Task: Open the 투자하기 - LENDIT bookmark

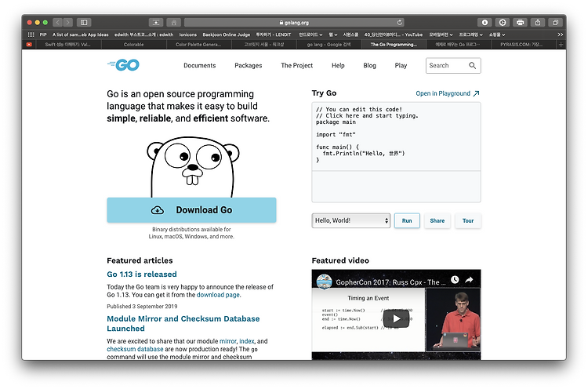Action: 274,35
